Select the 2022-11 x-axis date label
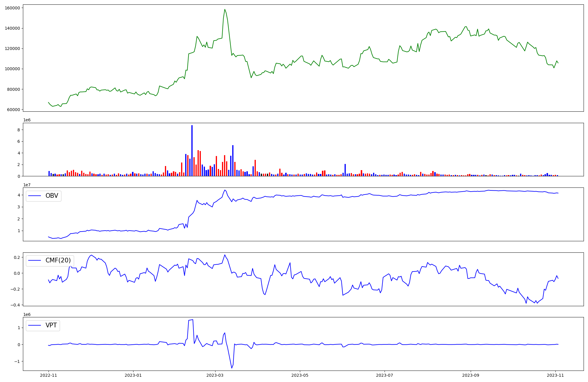588x382 pixels. (49, 375)
